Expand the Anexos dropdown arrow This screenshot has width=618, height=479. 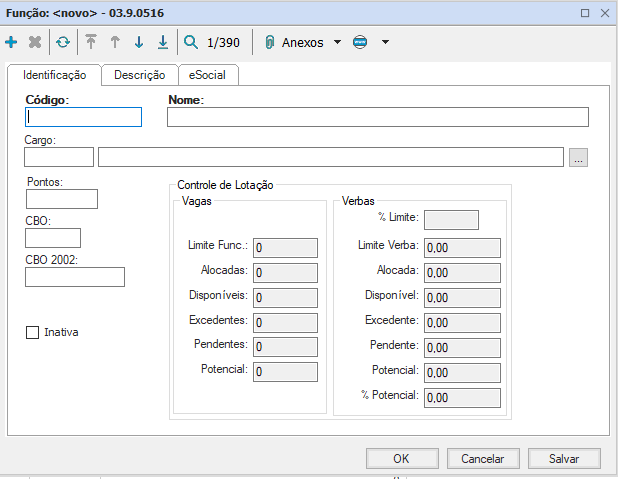point(337,43)
